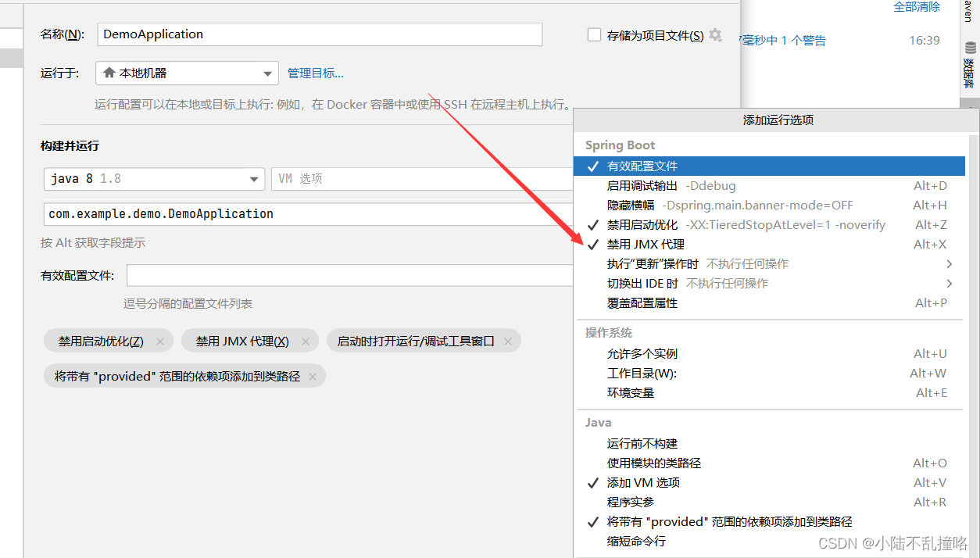Click the gear icon beside 存储为项目文件

point(715,34)
